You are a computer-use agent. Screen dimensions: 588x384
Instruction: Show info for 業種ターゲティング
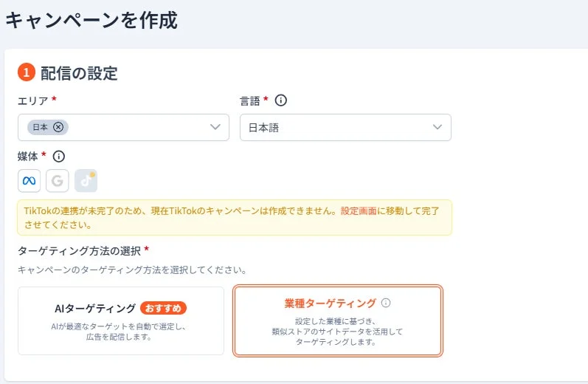(386, 303)
